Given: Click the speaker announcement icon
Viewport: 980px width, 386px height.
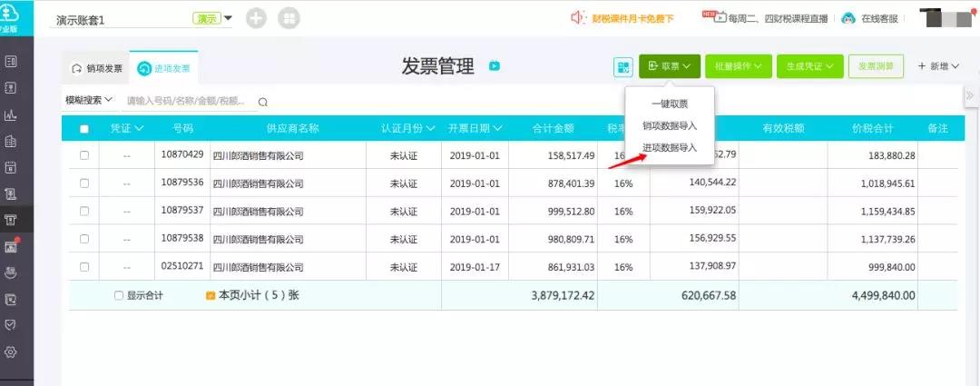Looking at the screenshot, I should [578, 18].
